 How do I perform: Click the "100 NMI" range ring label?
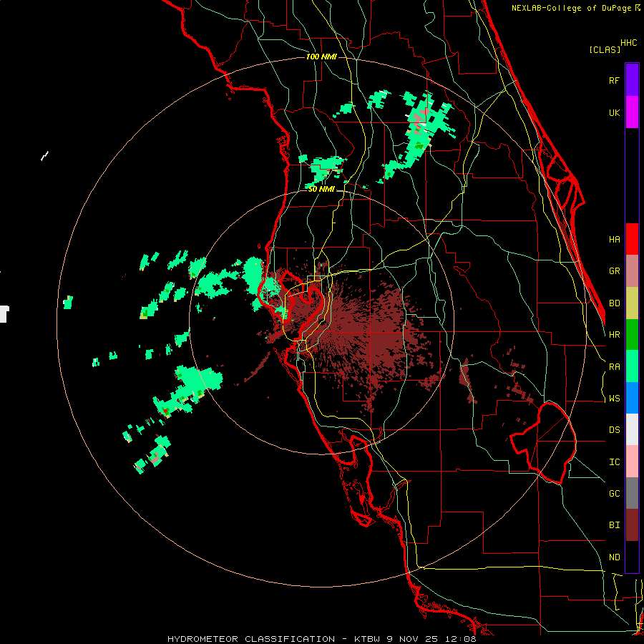[321, 57]
